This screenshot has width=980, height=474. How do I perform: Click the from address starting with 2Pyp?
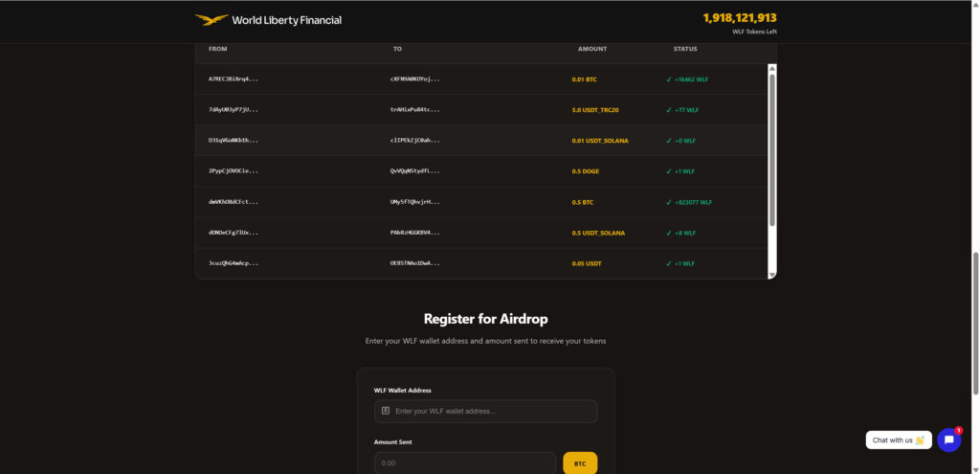234,171
